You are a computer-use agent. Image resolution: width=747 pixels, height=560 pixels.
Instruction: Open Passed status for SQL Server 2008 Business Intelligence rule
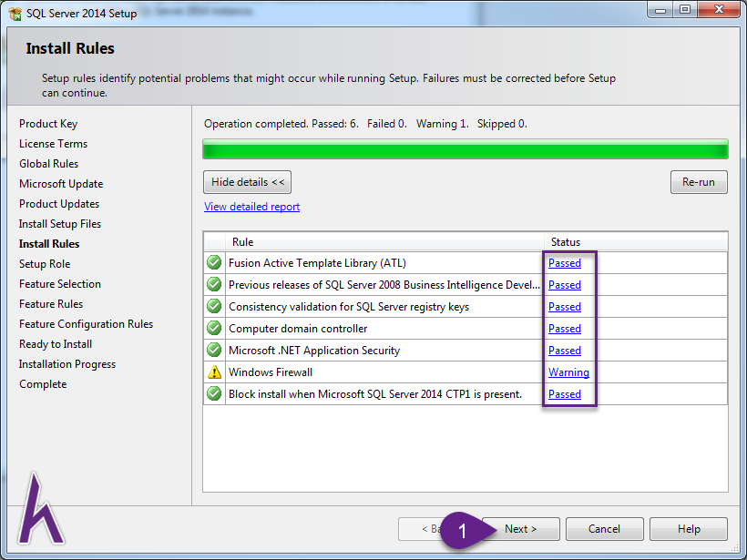click(x=565, y=285)
